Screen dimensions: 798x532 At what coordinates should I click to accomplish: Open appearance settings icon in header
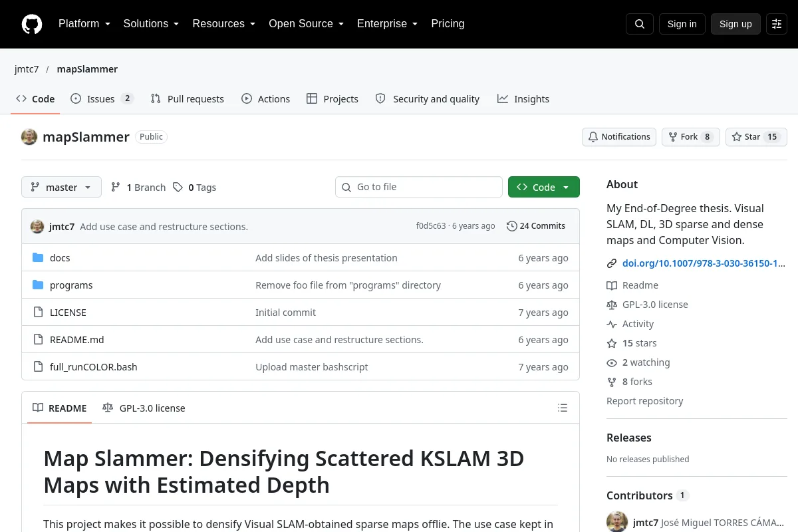(777, 24)
